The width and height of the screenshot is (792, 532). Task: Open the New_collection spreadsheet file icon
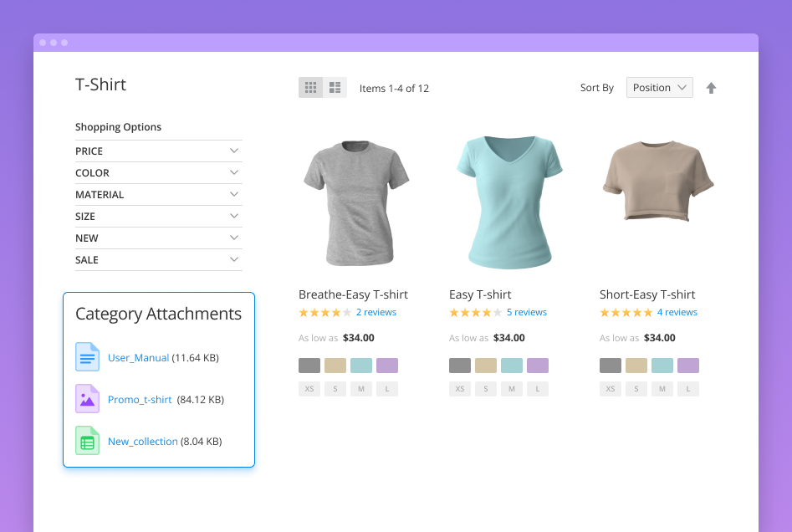pos(87,441)
